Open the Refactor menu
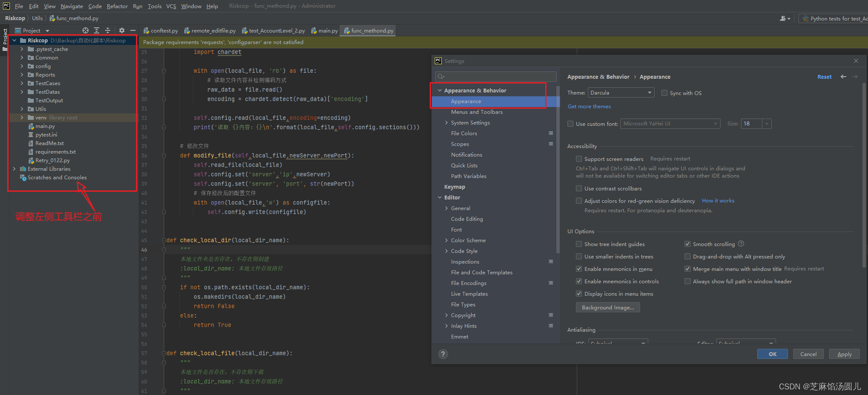The image size is (868, 395). pos(117,6)
